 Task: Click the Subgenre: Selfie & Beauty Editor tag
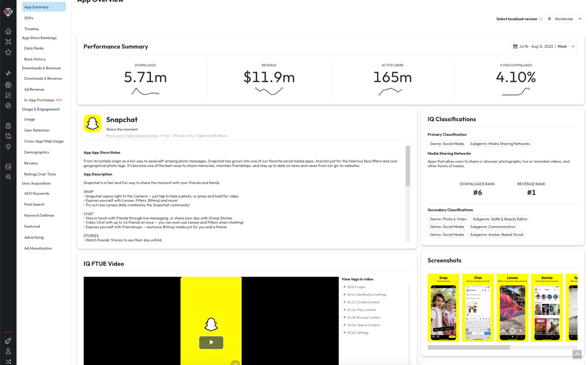click(x=500, y=219)
